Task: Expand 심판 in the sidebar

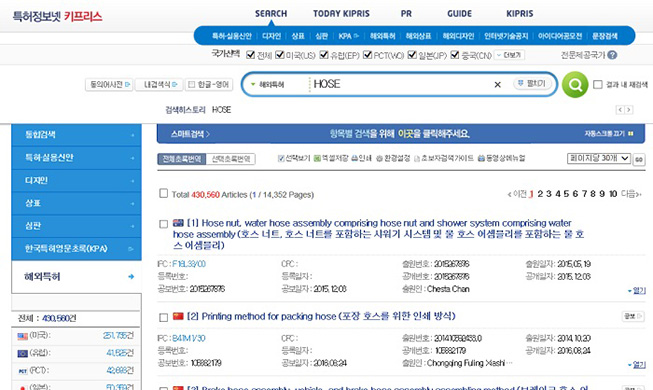Action: tap(77, 226)
